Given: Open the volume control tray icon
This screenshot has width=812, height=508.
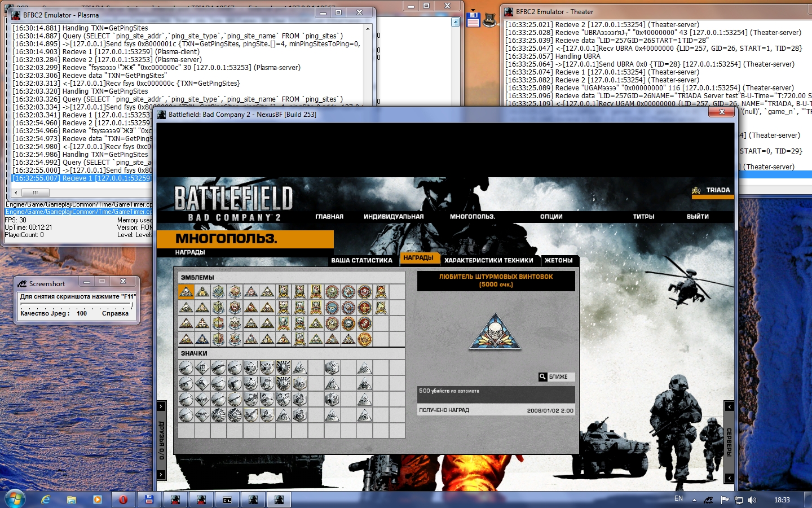Looking at the screenshot, I should (752, 500).
